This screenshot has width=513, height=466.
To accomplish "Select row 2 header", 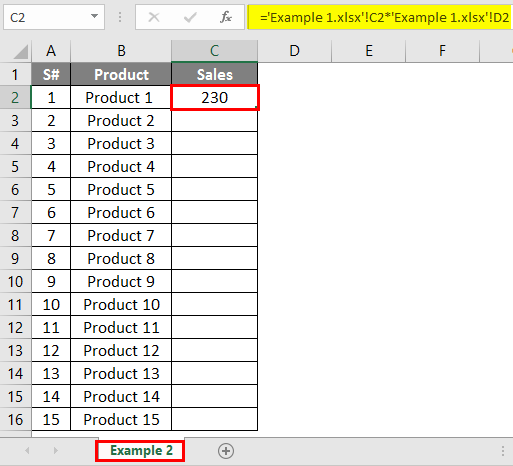I will [15, 97].
